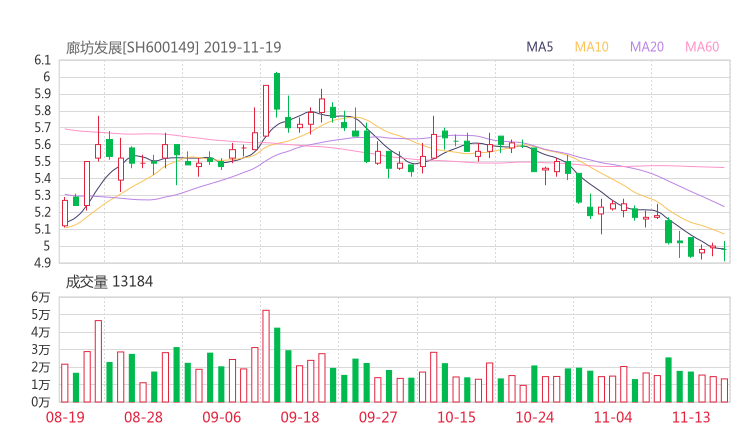Click the 5.9 price axis value
The width and height of the screenshot is (740, 440).
click(x=42, y=94)
